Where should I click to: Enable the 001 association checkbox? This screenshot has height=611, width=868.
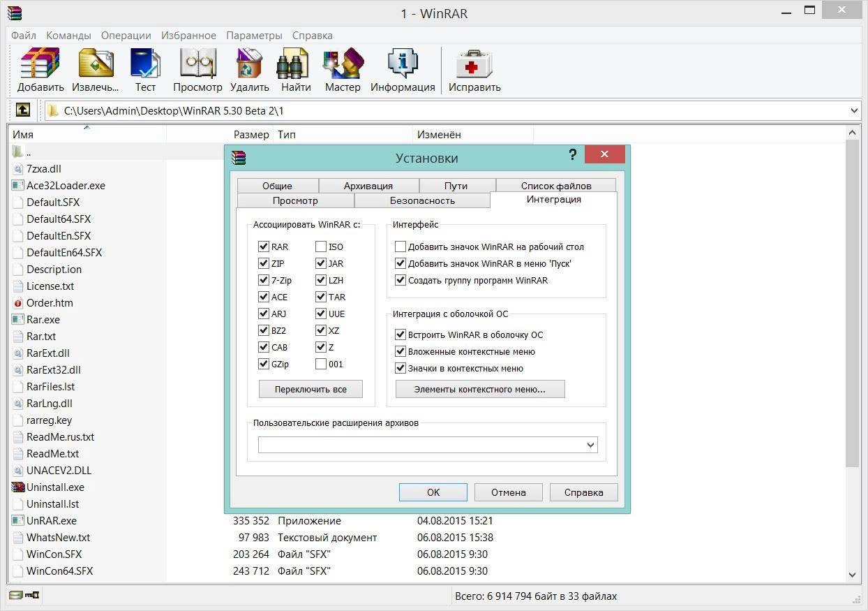pyautogui.click(x=321, y=364)
